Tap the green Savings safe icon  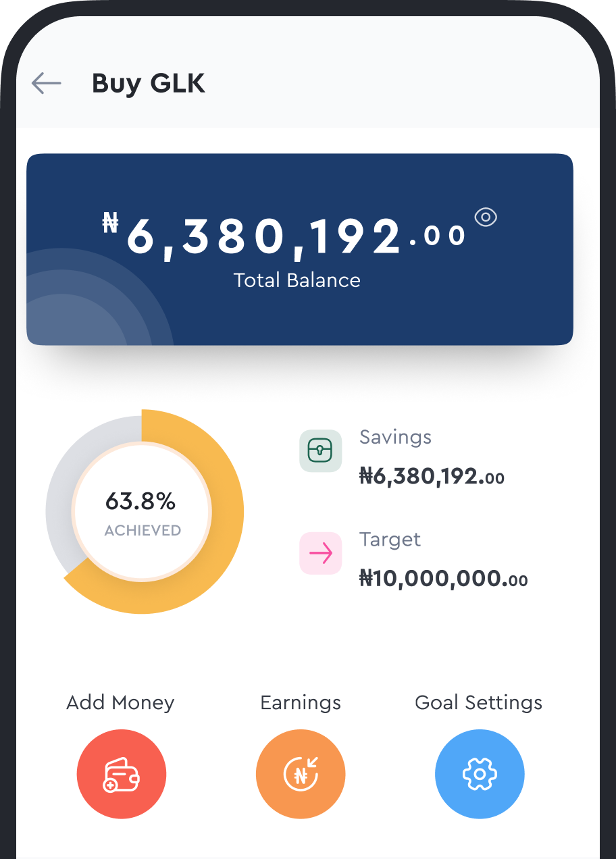pos(321,450)
